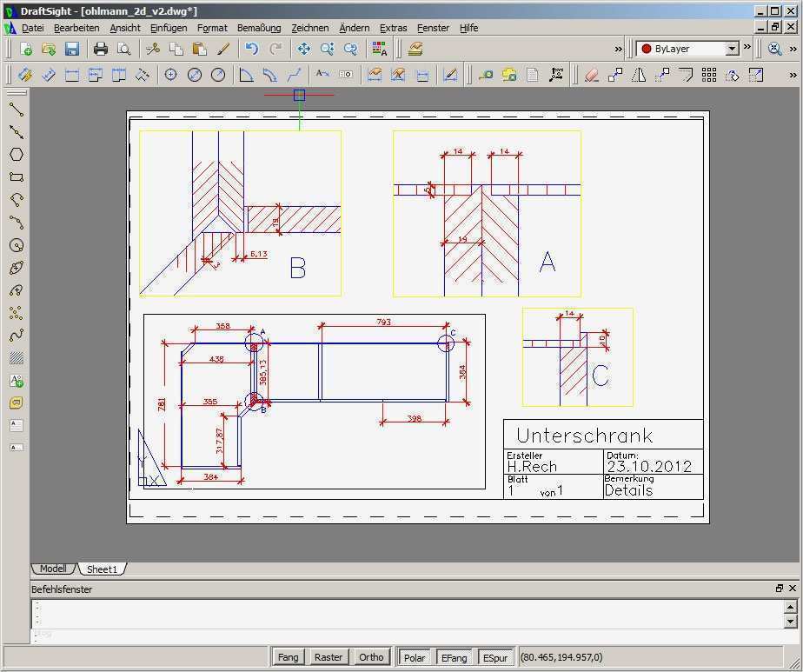
Task: Turn on Raster grid display
Action: coord(328,657)
